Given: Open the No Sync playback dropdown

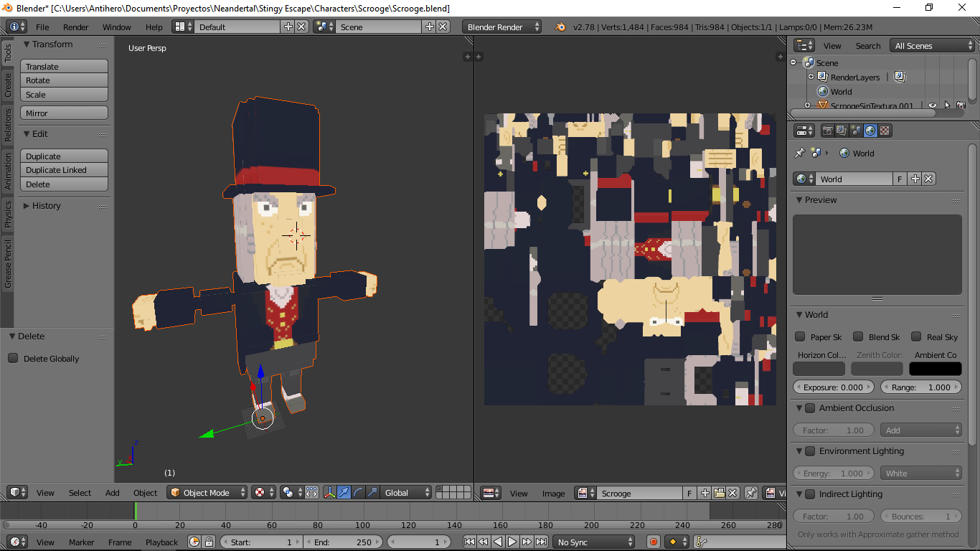Looking at the screenshot, I should coord(595,542).
